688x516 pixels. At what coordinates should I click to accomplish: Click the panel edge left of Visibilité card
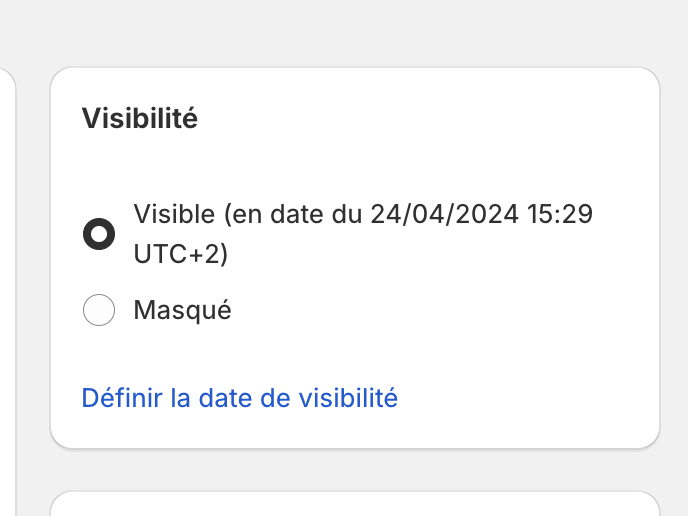[8, 300]
